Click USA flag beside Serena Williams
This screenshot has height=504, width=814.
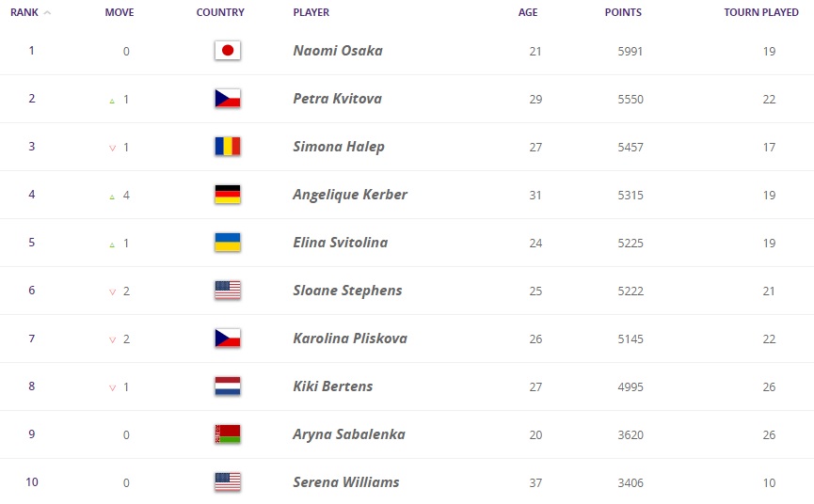[228, 482]
